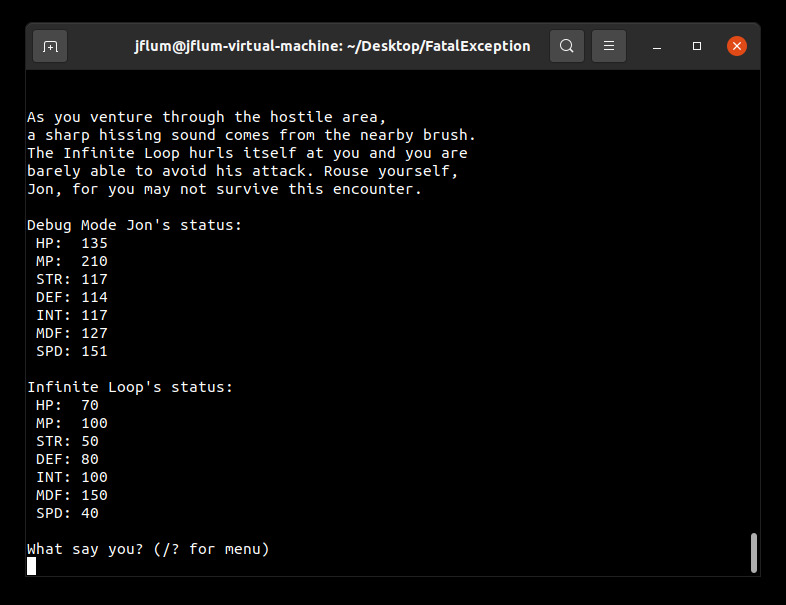Click the "Debug Mode Jon's status:" heading
Screen dimensions: 786x605
point(134,225)
